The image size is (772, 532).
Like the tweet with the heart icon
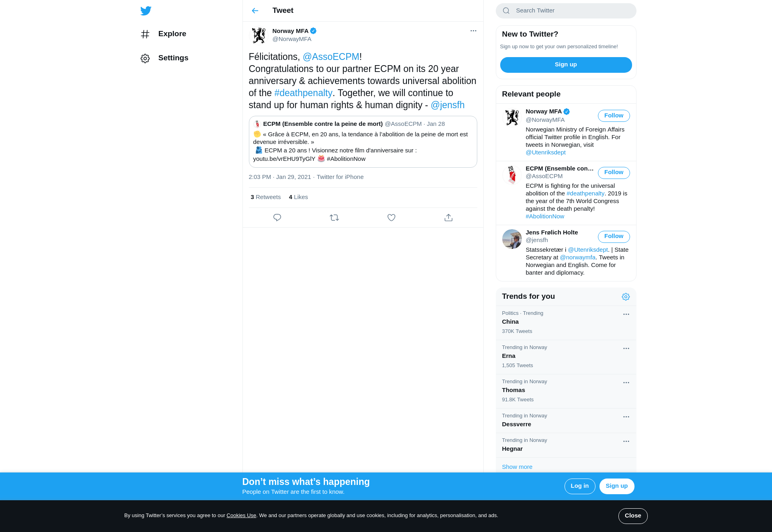391,218
